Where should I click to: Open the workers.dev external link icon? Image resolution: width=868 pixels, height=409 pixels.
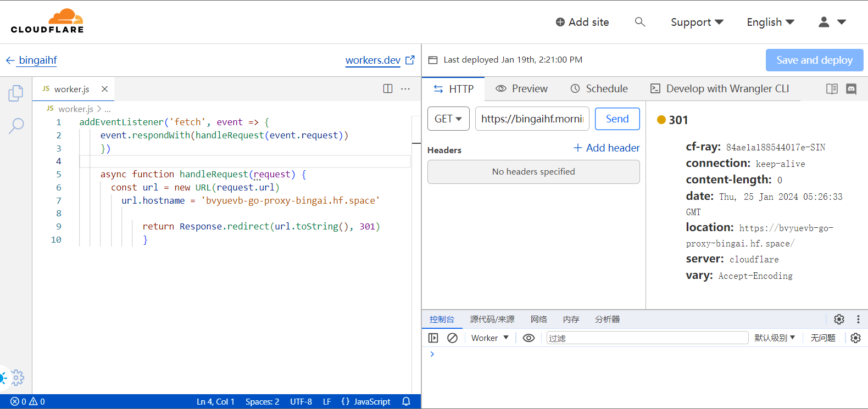410,60
